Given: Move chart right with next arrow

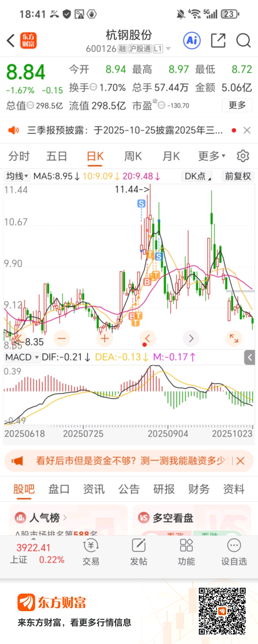Looking at the screenshot, I should click(x=191, y=339).
